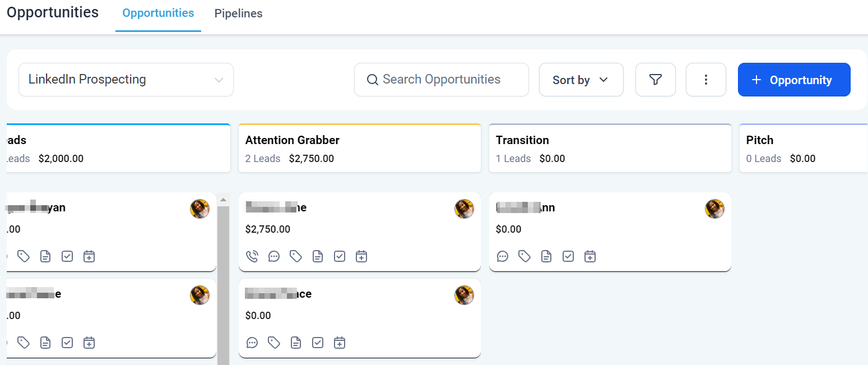Click task checkbox icon on second Attention Grabber card

[x=318, y=343]
